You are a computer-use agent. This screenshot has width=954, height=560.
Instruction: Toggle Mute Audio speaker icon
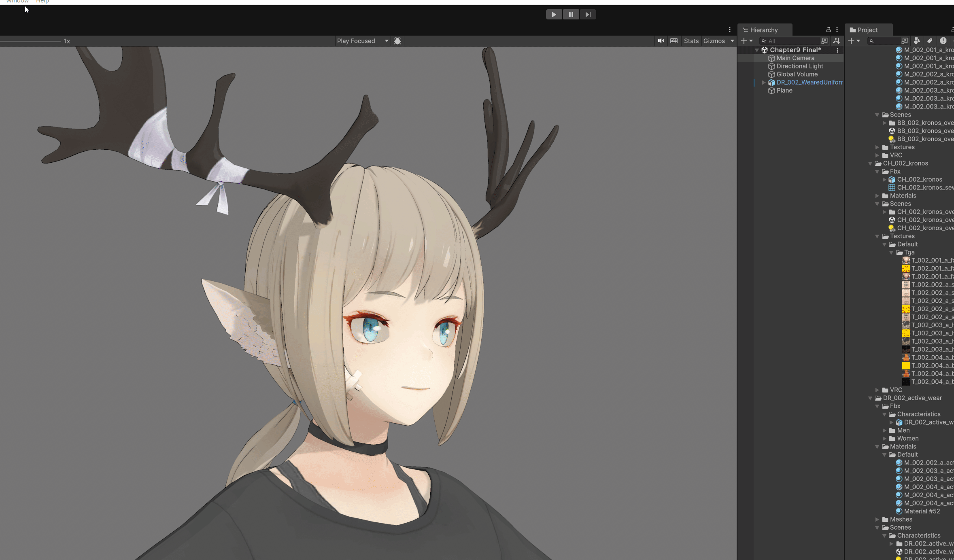point(661,41)
